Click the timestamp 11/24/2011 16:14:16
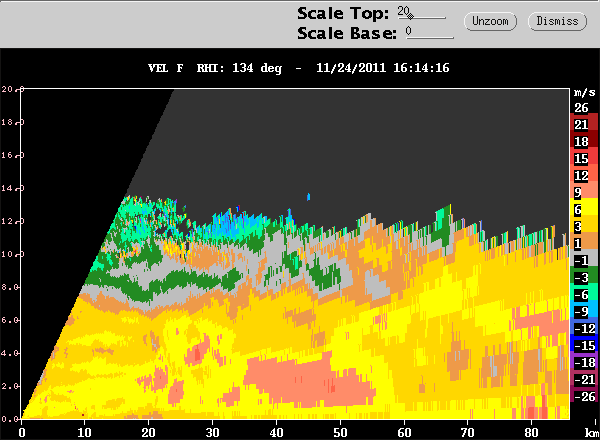This screenshot has height=440, width=600. [x=383, y=68]
